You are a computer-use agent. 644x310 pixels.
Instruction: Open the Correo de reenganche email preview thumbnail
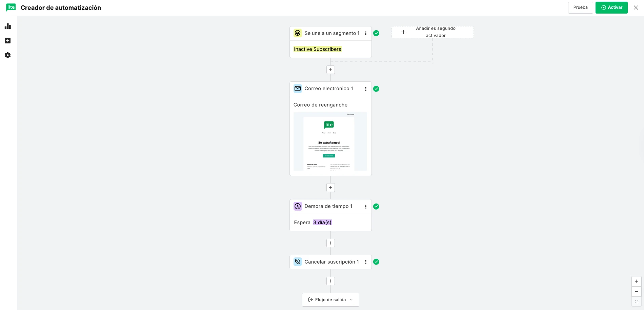[330, 141]
